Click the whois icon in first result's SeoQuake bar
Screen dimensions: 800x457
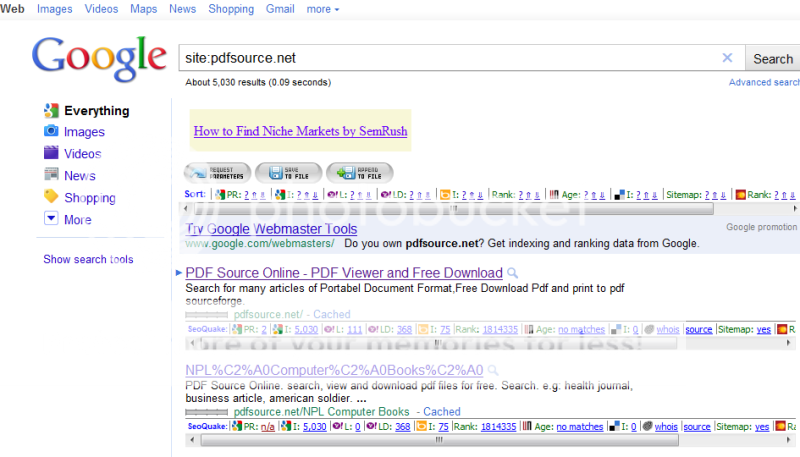pos(649,329)
